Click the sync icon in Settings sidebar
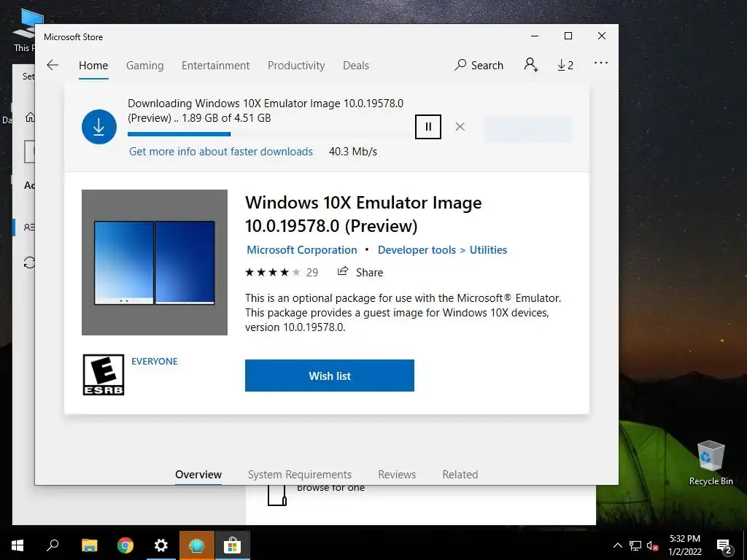Viewport: 747px width, 560px height. pyautogui.click(x=29, y=262)
